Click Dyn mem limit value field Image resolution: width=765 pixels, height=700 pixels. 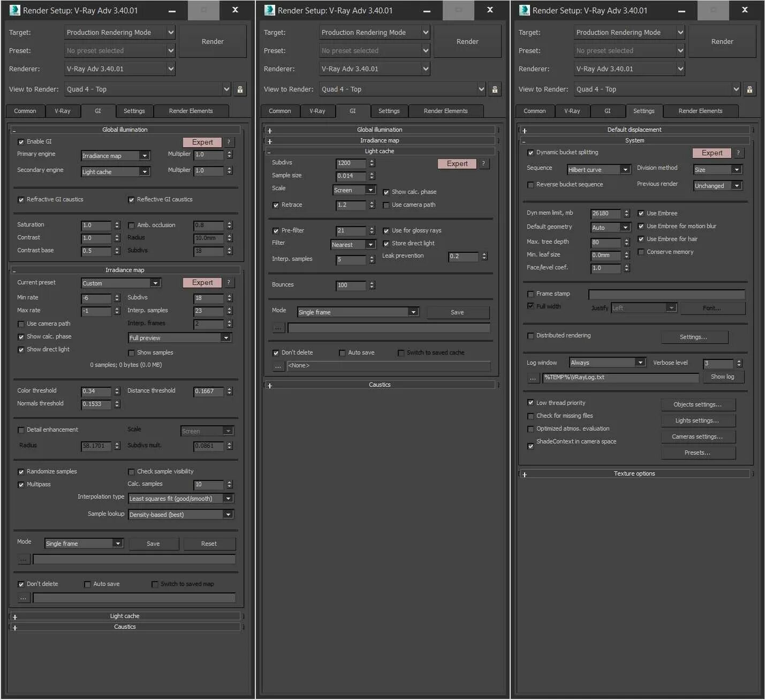click(606, 214)
